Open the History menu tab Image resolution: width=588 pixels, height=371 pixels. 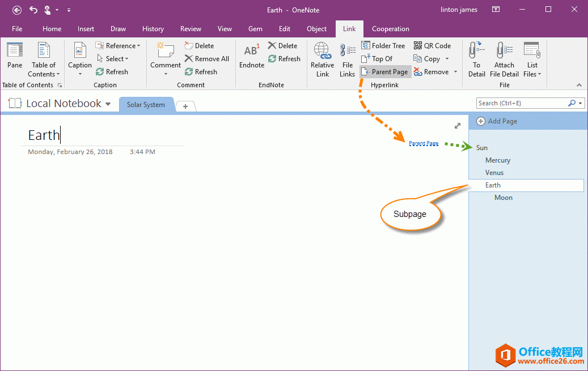[153, 29]
